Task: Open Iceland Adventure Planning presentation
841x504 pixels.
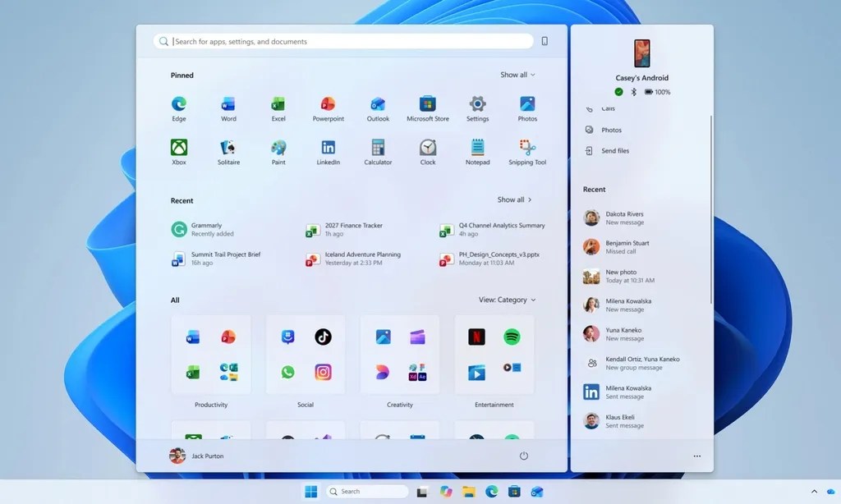Action: coord(353,259)
